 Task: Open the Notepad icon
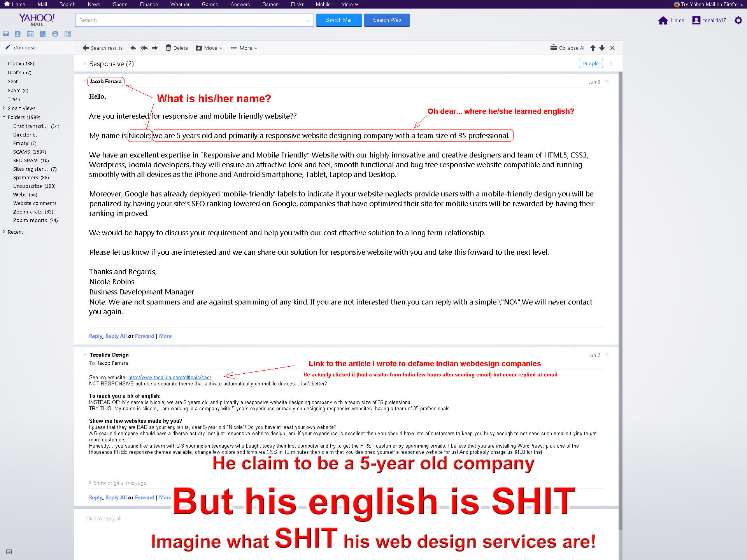pos(43,34)
